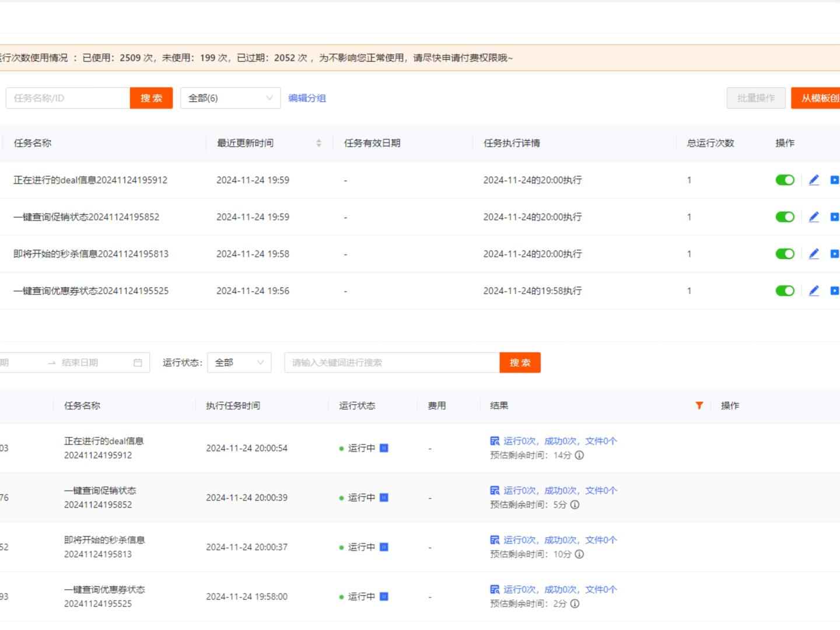Image resolution: width=840 pixels, height=630 pixels.
Task: Click task name 正在进行的deal信息20241124195912 in top table
Action: [x=90, y=180]
